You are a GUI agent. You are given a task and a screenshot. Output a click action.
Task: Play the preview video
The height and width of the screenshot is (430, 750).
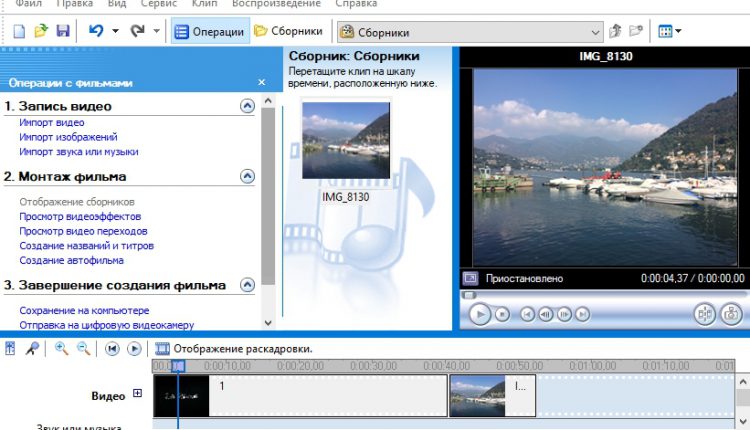(x=480, y=314)
